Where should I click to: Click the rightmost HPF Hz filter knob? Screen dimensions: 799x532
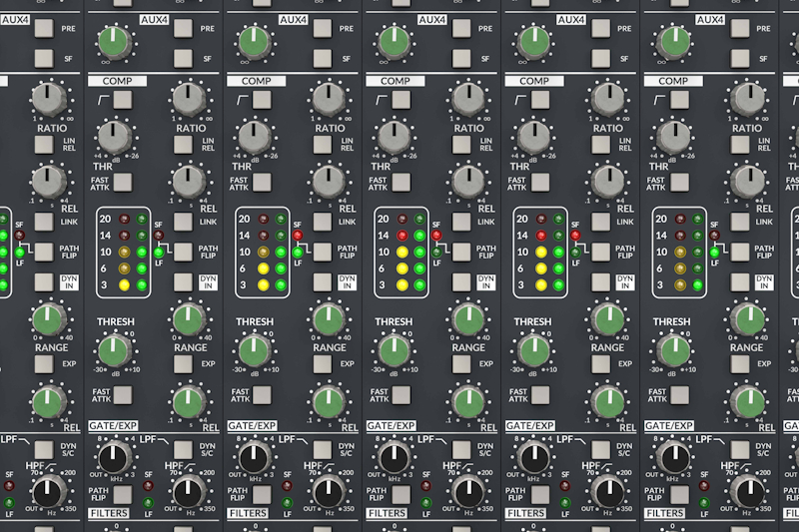point(747,490)
